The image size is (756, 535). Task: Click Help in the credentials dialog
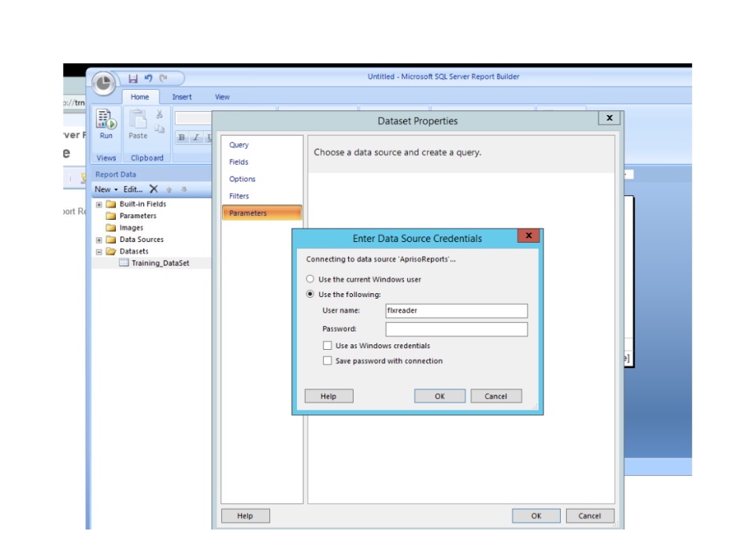[x=329, y=396]
